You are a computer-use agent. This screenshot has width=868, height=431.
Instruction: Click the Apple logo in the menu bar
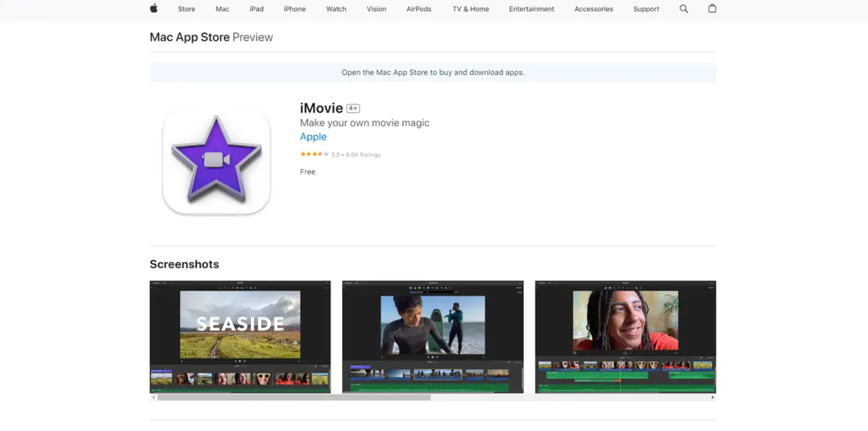(153, 9)
